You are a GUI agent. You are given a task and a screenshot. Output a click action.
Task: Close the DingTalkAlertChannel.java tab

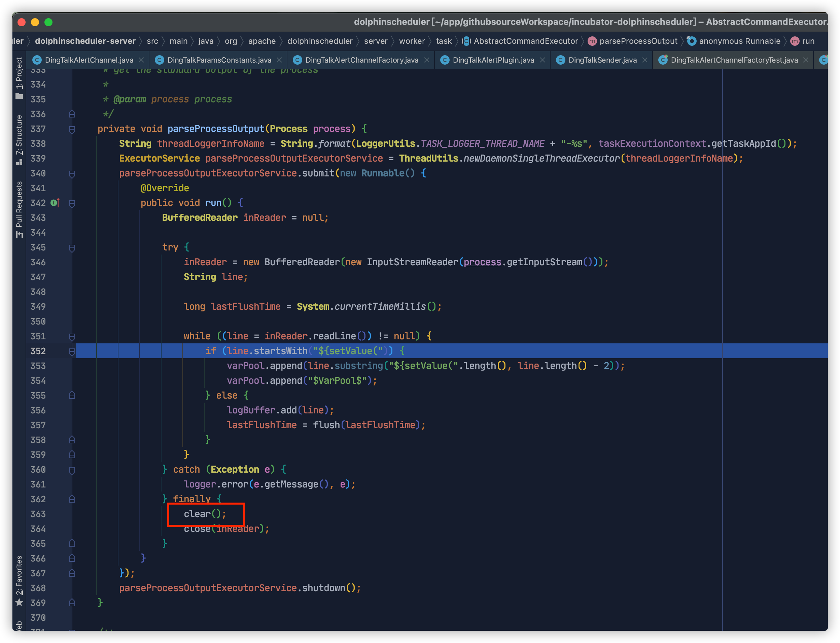point(142,60)
